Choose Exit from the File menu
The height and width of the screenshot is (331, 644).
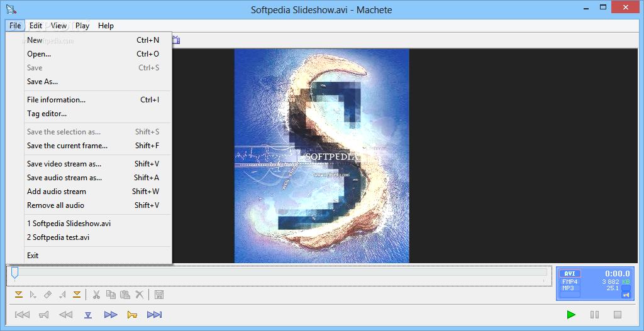[x=97, y=256]
